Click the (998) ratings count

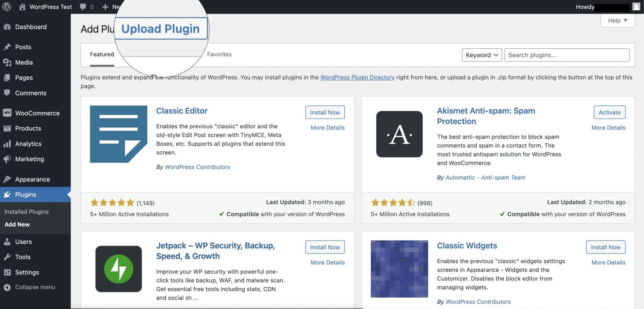click(x=425, y=203)
